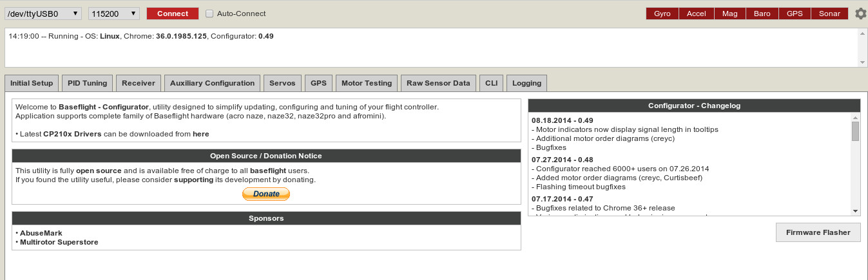Click the changelog scroll up arrow
The image size is (868, 280).
pyautogui.click(x=855, y=117)
